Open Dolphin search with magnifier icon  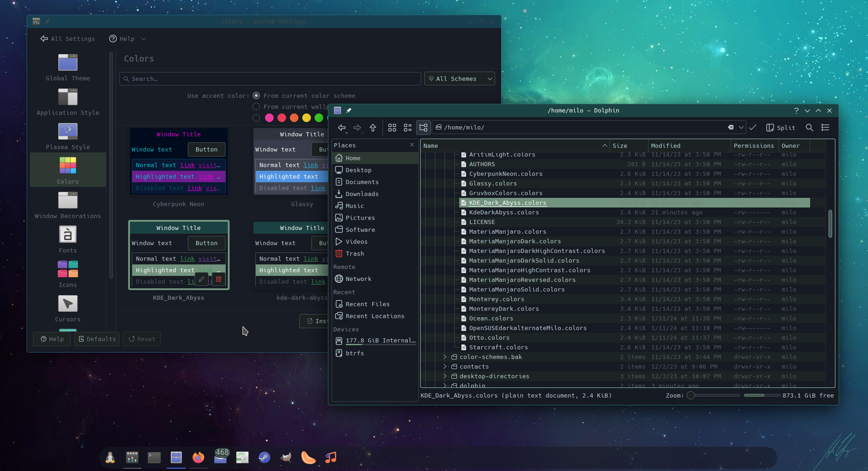pos(810,128)
